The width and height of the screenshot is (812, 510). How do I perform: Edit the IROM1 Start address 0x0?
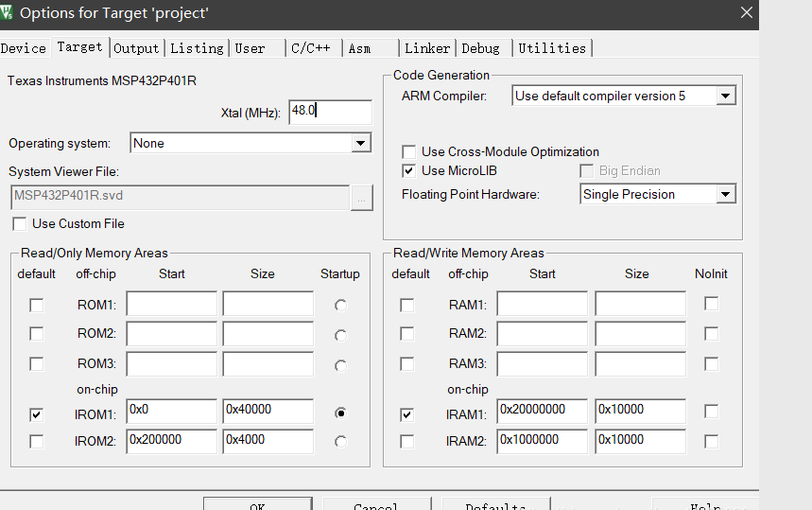171,411
